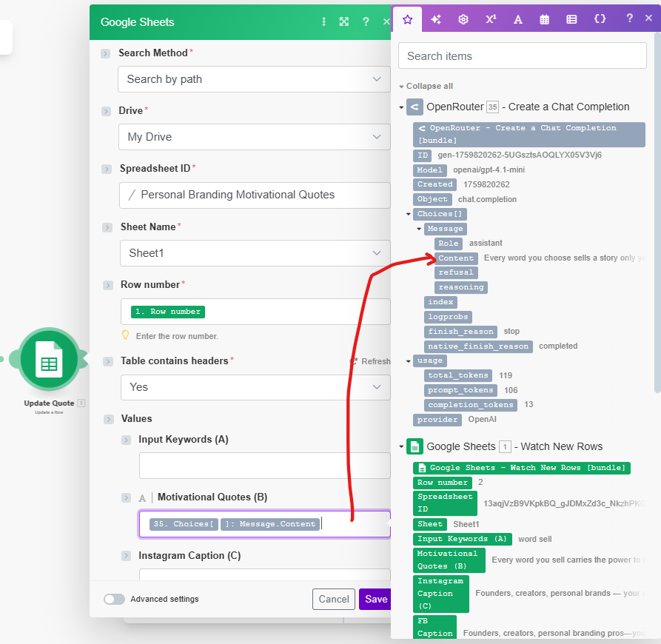The image size is (661, 644).
Task: Collapse the OpenRouter module section
Action: [401, 107]
